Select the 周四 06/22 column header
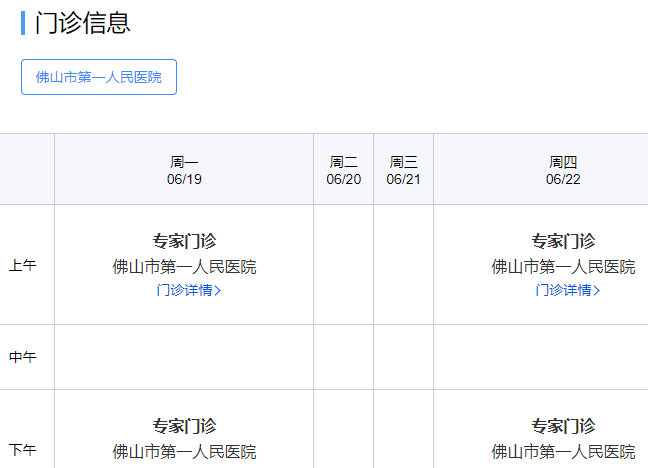The image size is (648, 468). pos(563,170)
